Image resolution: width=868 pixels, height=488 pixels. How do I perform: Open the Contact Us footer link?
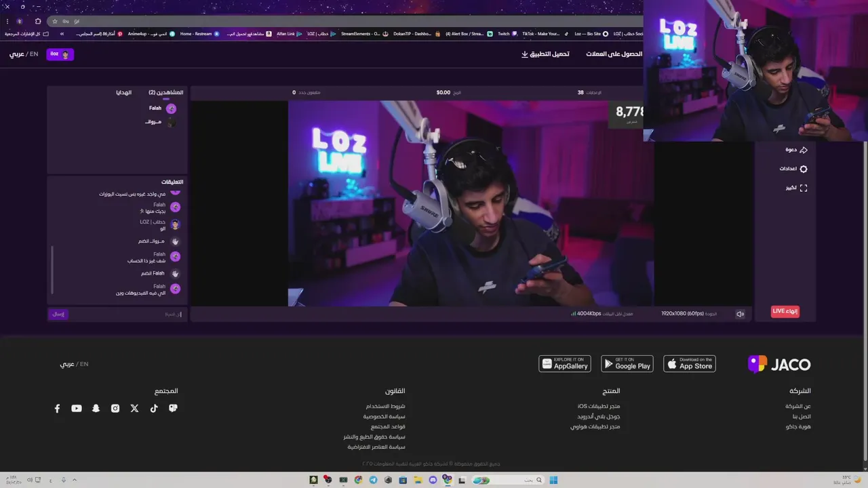tap(802, 416)
